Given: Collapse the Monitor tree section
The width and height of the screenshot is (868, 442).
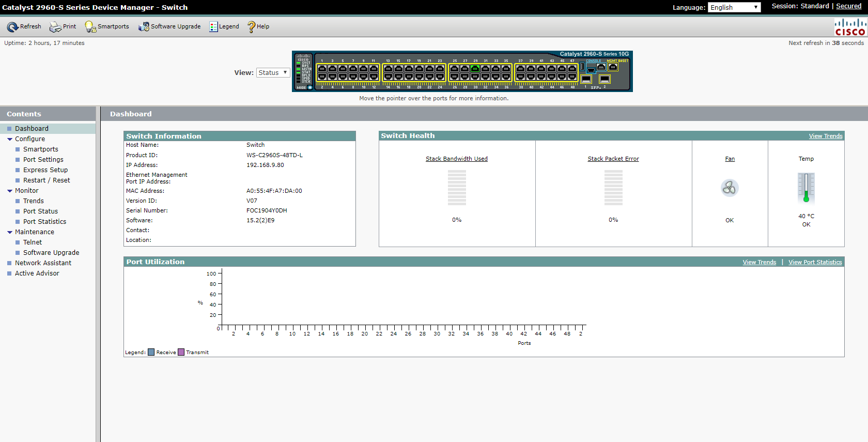Looking at the screenshot, I should (x=10, y=191).
